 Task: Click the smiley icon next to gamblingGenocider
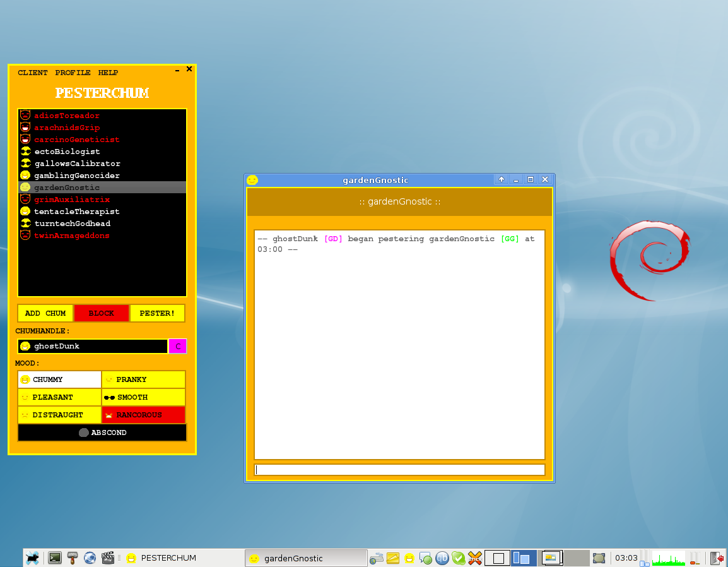(x=25, y=176)
